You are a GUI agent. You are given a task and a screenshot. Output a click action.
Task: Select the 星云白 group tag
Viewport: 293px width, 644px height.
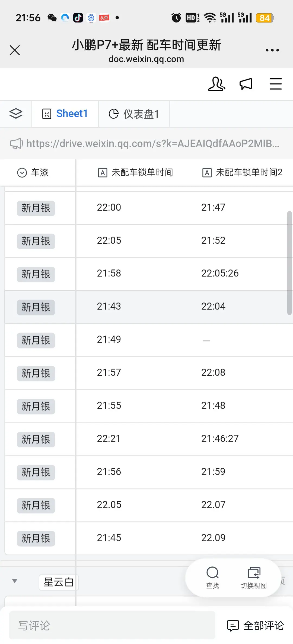coord(59,582)
